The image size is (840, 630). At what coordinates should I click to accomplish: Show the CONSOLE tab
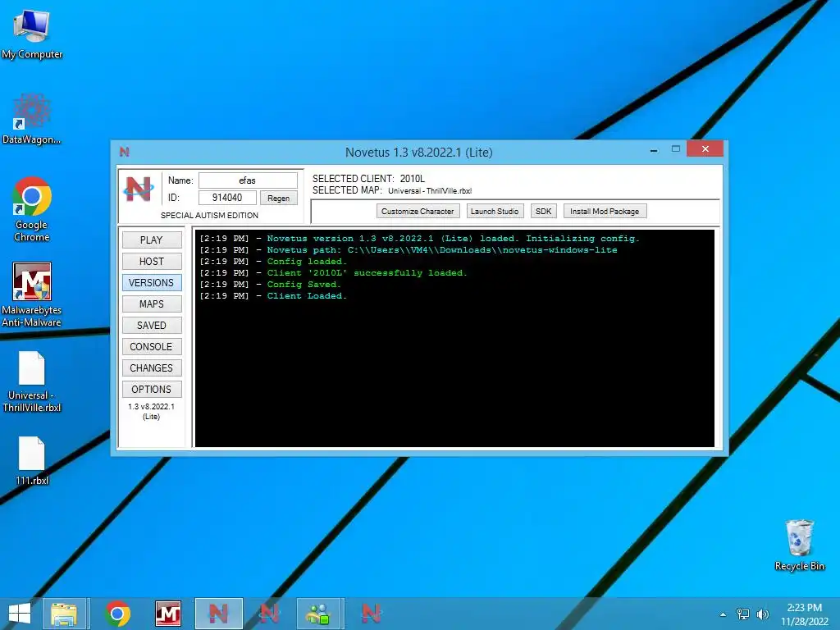click(x=152, y=347)
